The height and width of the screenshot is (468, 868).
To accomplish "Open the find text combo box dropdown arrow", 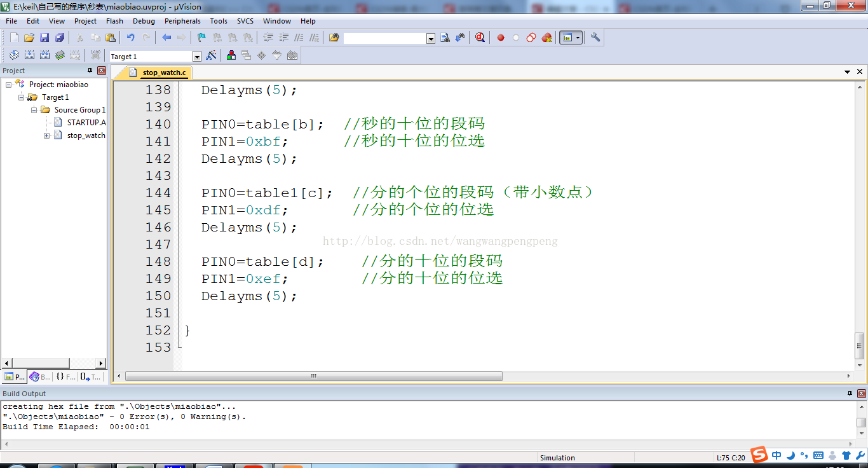I will pyautogui.click(x=431, y=39).
